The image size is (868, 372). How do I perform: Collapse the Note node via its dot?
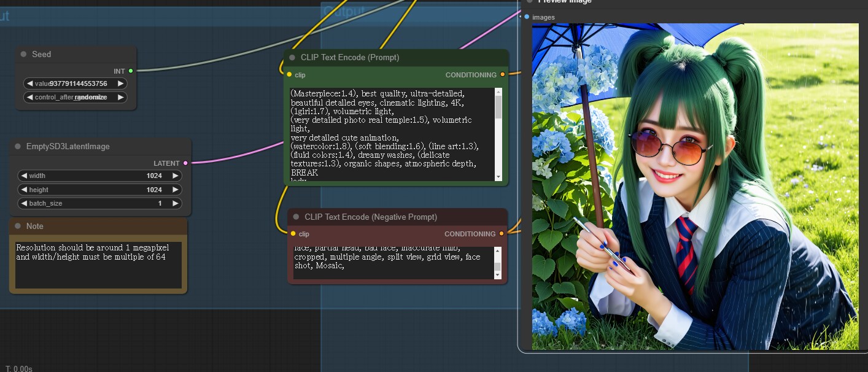pos(18,227)
